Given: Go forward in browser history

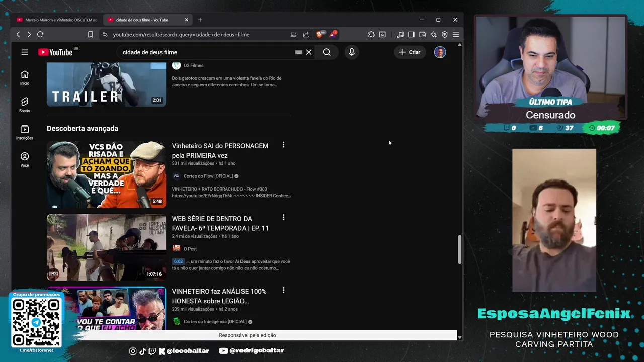Looking at the screenshot, I should point(29,34).
